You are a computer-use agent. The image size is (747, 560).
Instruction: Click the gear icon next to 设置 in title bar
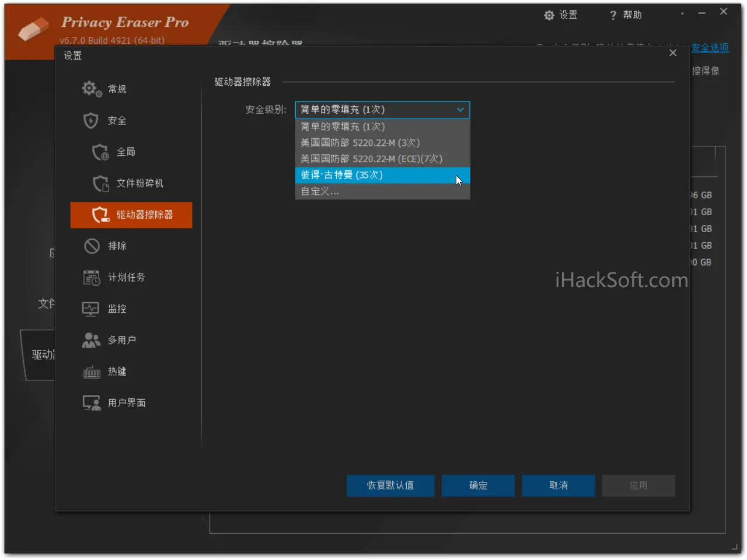[549, 15]
